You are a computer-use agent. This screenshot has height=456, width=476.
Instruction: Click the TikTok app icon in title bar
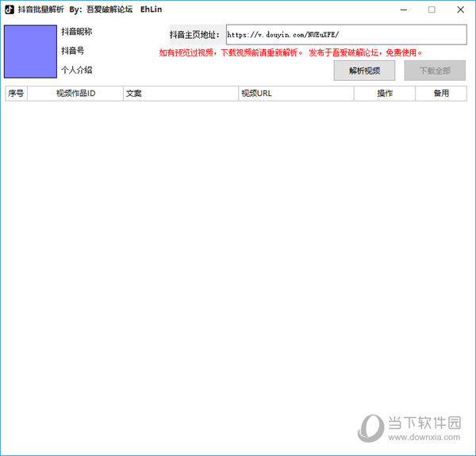coord(9,10)
